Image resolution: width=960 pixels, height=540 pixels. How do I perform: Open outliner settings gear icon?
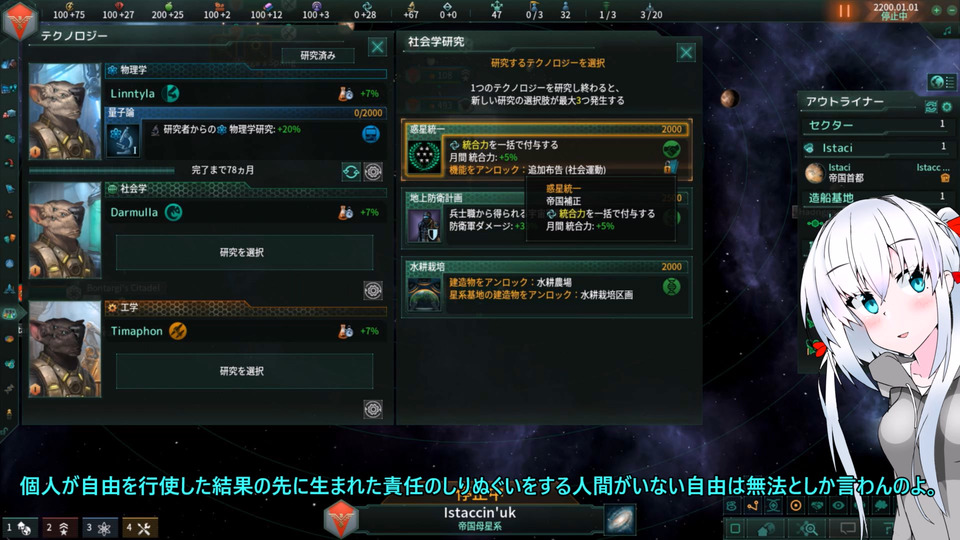click(x=947, y=107)
